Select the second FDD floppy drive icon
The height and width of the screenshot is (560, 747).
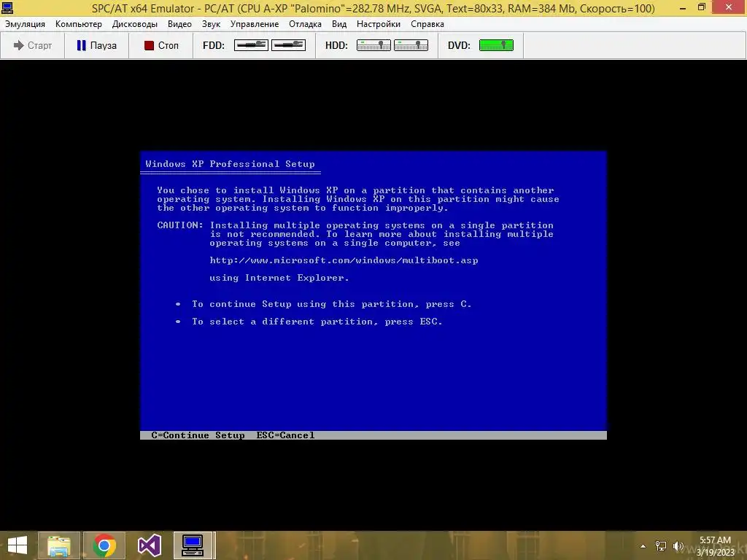(x=288, y=45)
